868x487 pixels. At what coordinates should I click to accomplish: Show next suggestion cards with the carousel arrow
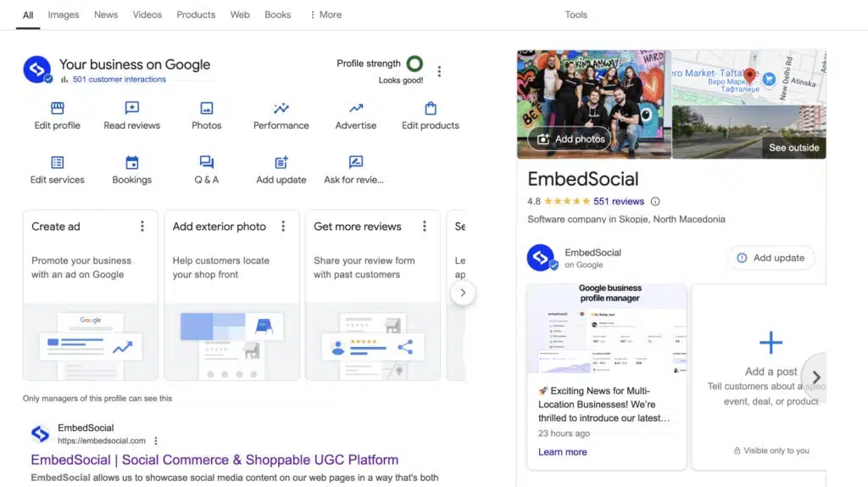[463, 293]
